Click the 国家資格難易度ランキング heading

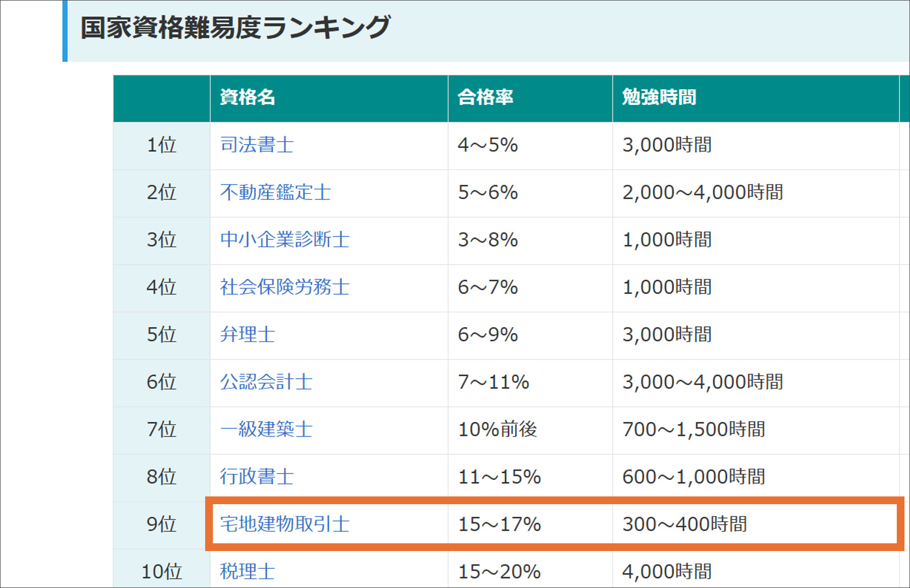235,28
